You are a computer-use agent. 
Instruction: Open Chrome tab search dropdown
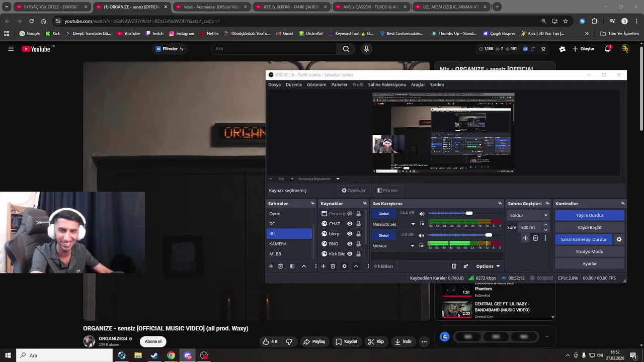[7, 7]
